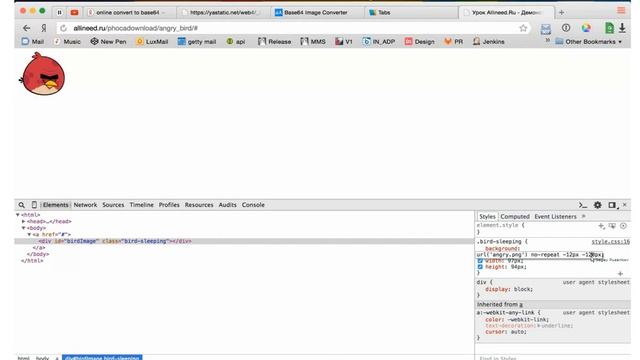The height and width of the screenshot is (360, 640).
Task: Open the green document extension icon
Action: 609,28
